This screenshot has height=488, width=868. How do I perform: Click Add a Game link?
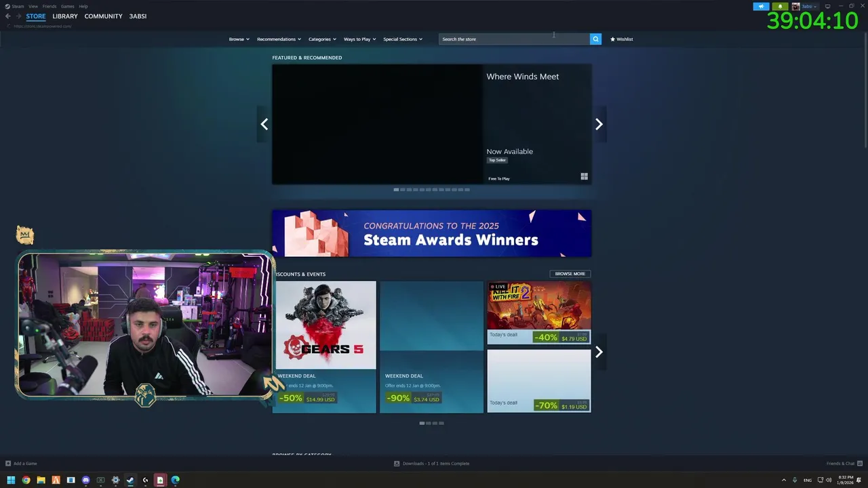[x=25, y=464]
